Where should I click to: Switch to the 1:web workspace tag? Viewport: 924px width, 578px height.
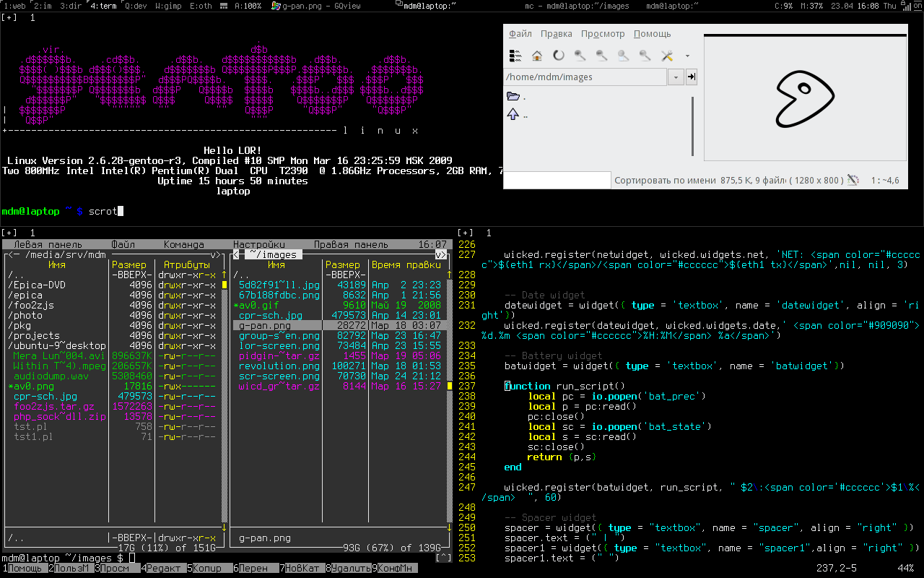14,6
